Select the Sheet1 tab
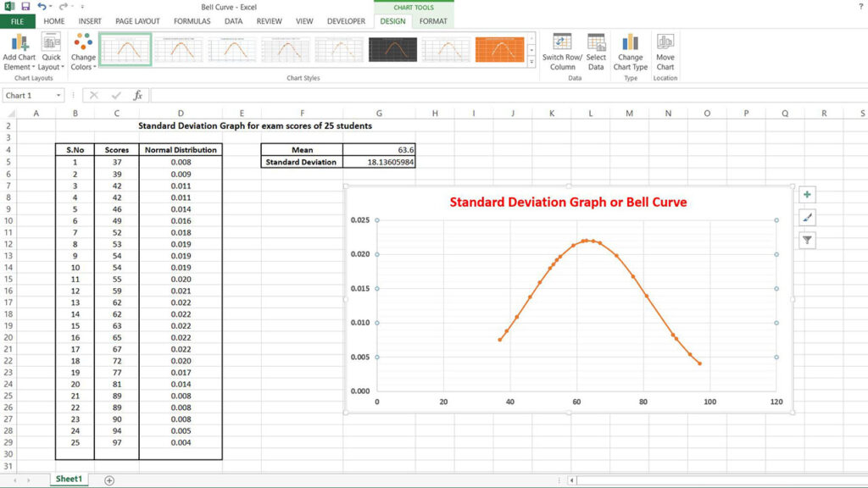Image resolution: width=868 pixels, height=488 pixels. 70,479
